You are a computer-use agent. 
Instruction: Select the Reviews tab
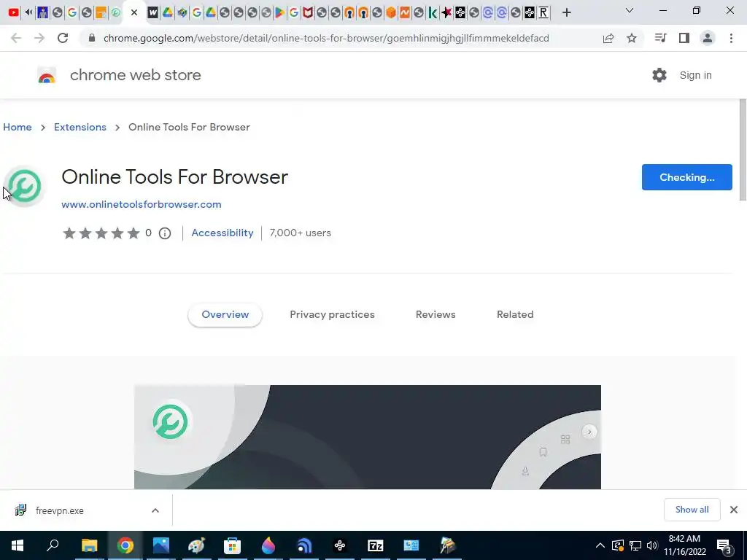436,315
